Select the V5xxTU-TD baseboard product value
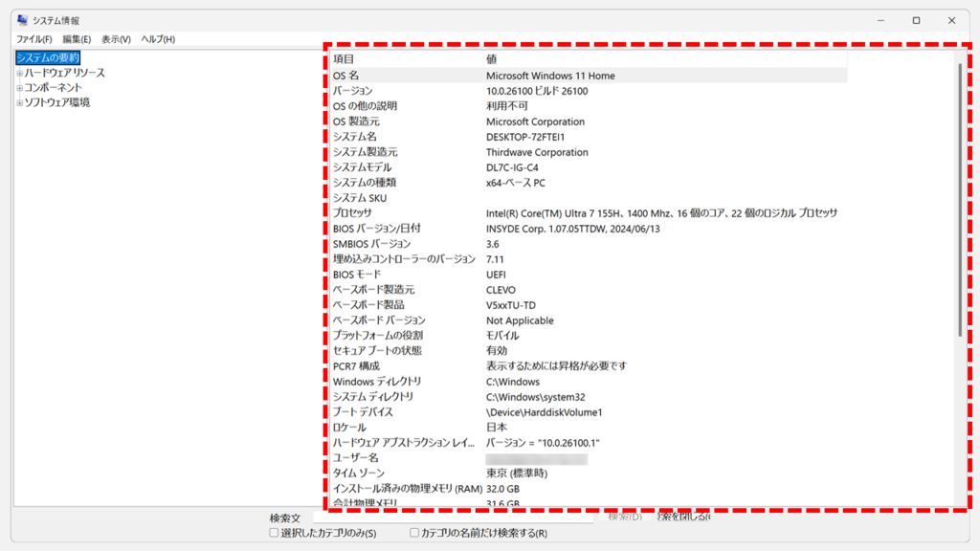980x551 pixels. coord(511,305)
